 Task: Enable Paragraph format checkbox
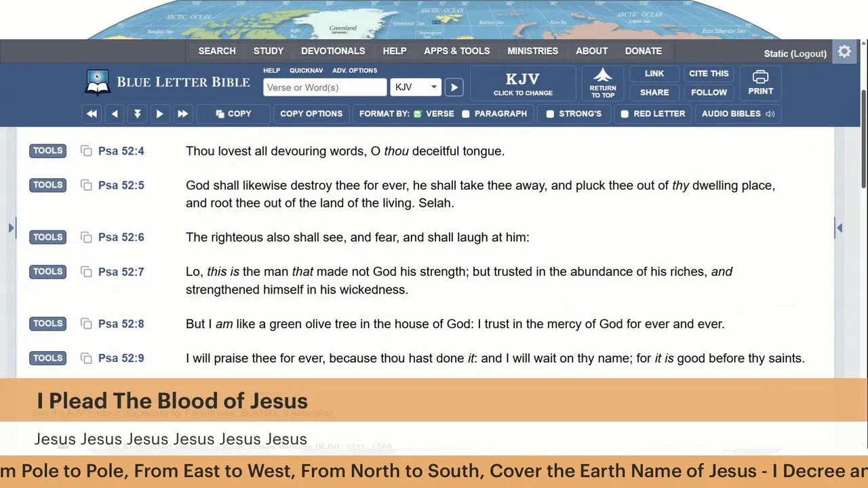coord(466,114)
